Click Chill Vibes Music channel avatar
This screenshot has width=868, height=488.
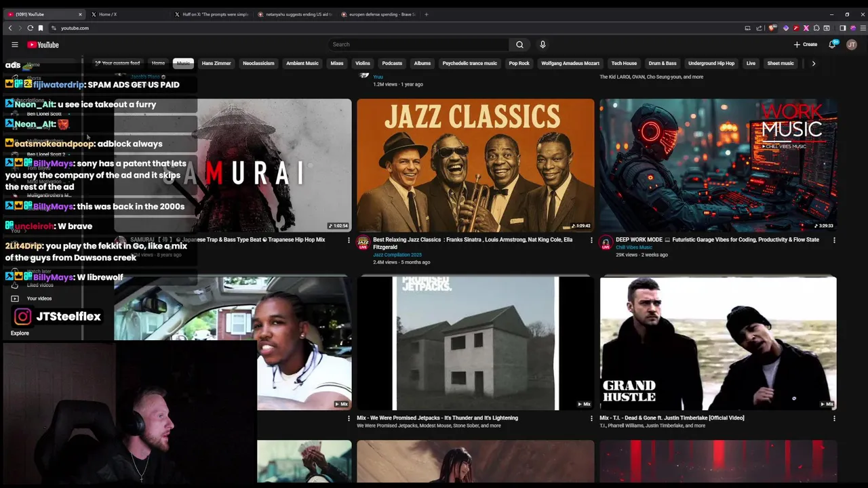point(606,243)
